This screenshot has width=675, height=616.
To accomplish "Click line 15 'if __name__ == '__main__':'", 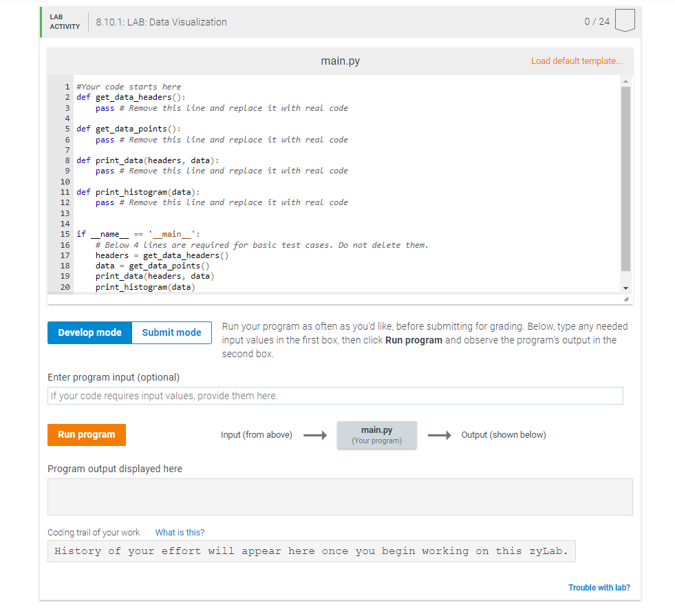I will coord(138,234).
